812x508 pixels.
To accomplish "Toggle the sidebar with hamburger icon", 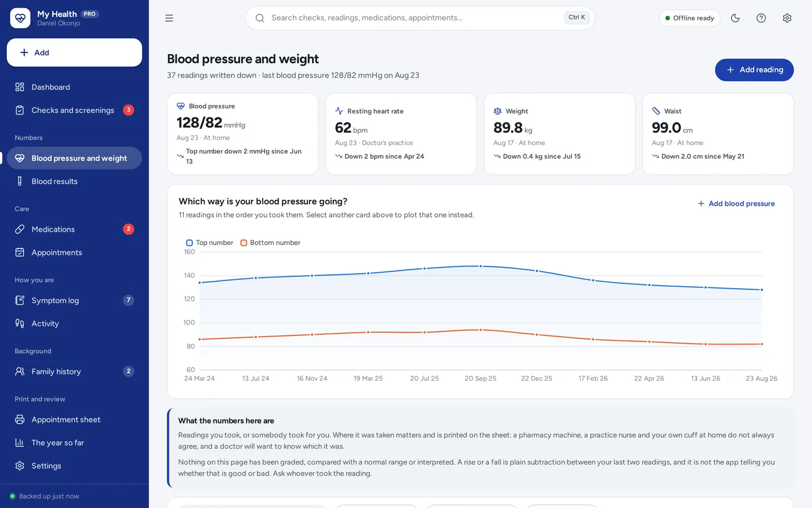I will 169,18.
